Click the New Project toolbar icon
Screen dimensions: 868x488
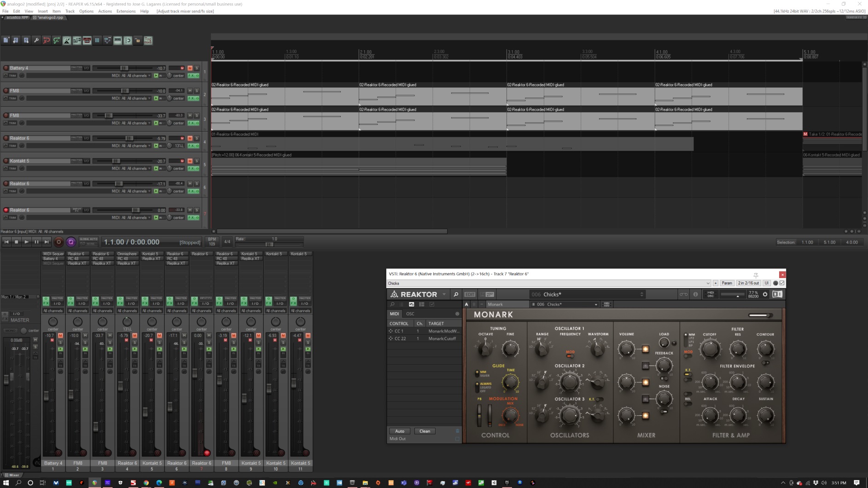click(6, 41)
